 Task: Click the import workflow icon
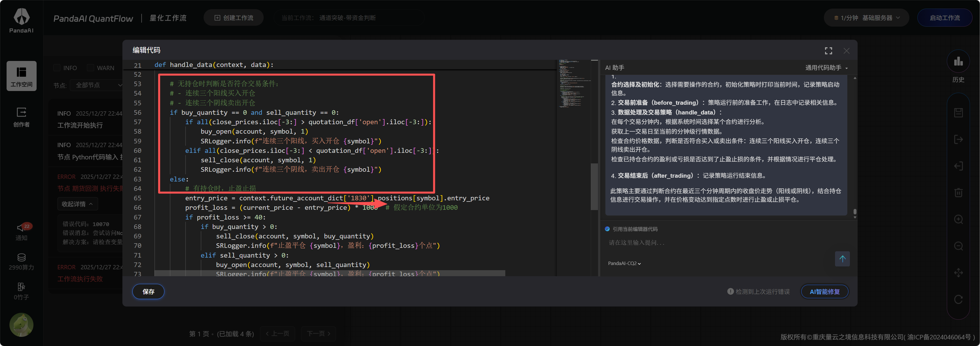tap(958, 166)
